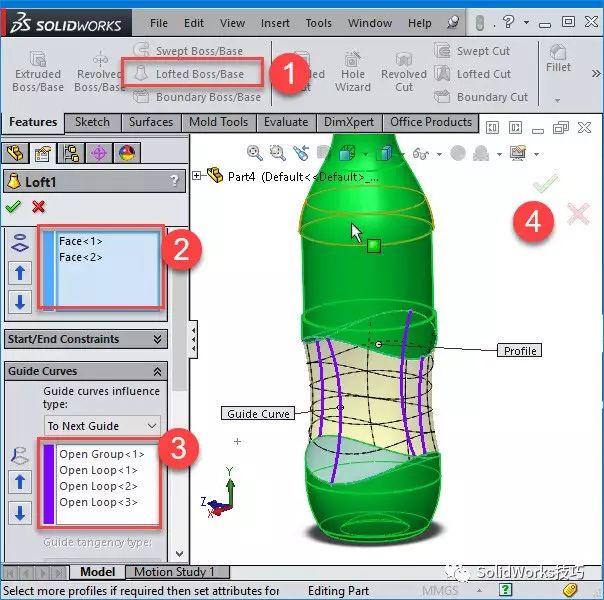This screenshot has width=604, height=600.
Task: Select Face<1> in profiles list
Action: (81, 241)
